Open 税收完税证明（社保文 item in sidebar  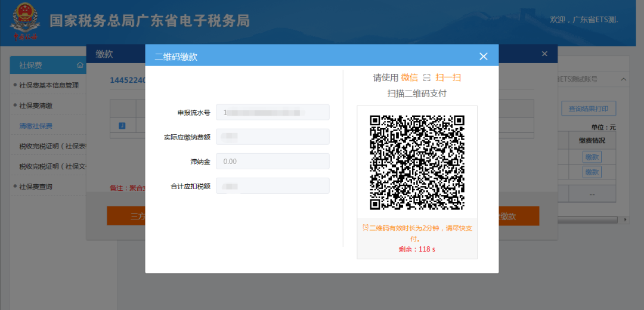pos(52,166)
